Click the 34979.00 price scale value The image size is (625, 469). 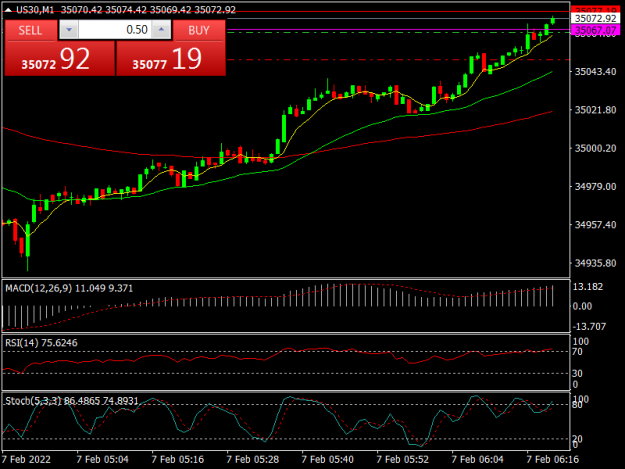point(595,186)
